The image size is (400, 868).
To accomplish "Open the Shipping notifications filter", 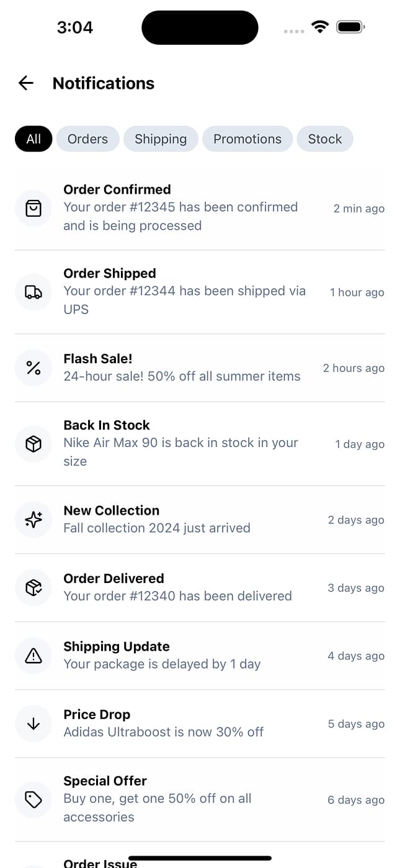I will coord(161,138).
